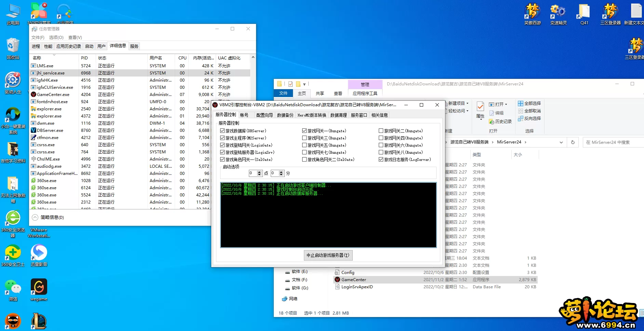Viewport: 644px width, 331px height.
Task: Increase the startup hour (点) stepper
Action: [x=259, y=172]
